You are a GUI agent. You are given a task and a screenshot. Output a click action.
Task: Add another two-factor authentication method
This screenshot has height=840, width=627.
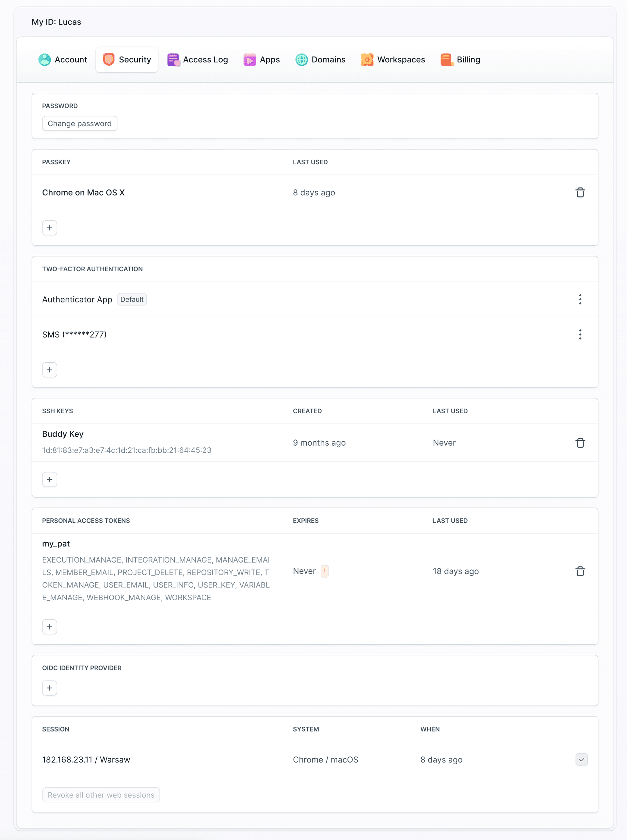(49, 370)
